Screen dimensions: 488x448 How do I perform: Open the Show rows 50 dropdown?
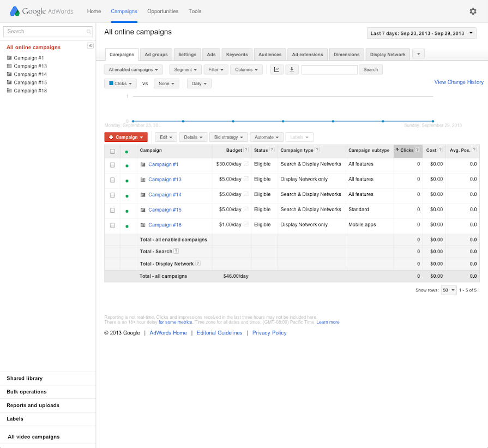449,290
